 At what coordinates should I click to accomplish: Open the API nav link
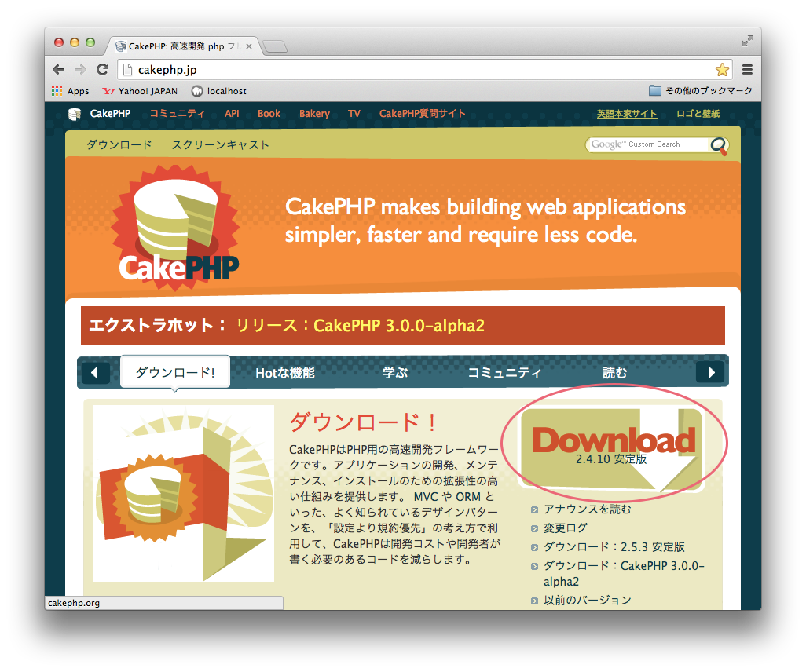pyautogui.click(x=232, y=114)
